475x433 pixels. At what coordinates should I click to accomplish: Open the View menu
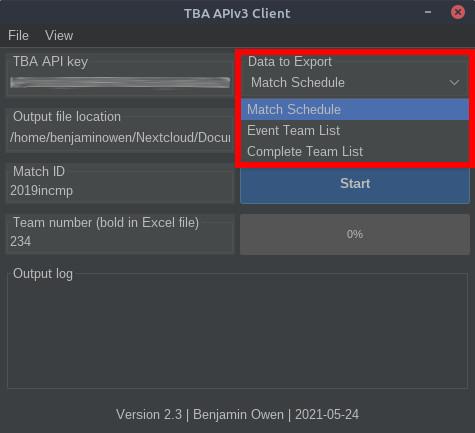tap(59, 35)
